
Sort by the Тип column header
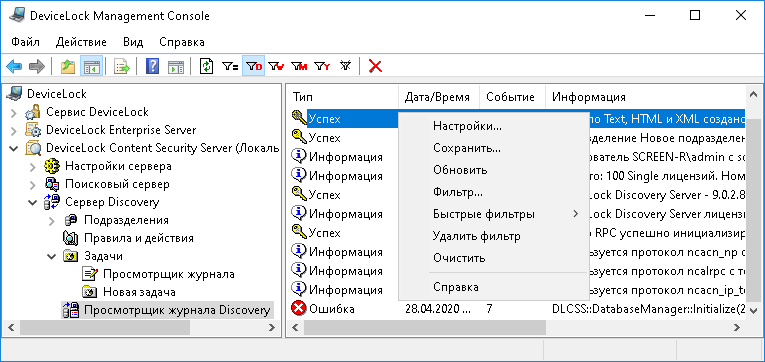click(x=343, y=97)
